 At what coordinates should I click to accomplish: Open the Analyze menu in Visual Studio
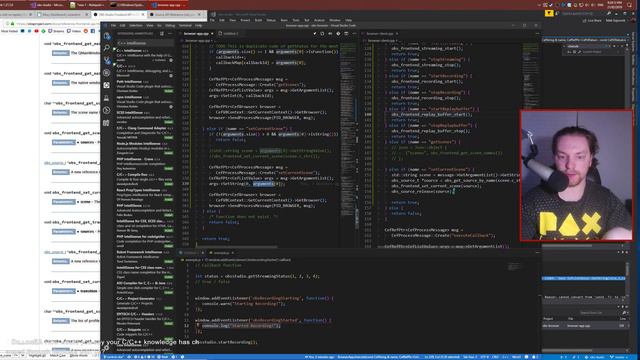pyautogui.click(x=320, y=20)
